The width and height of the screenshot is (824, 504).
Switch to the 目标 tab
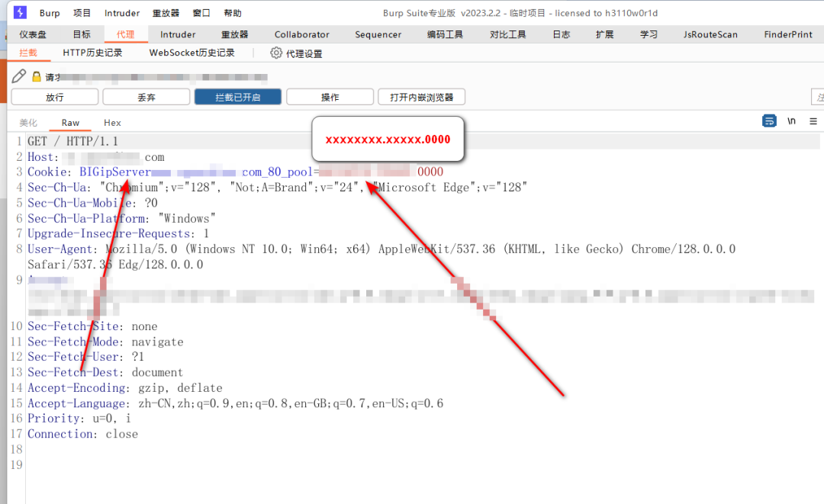[82, 34]
